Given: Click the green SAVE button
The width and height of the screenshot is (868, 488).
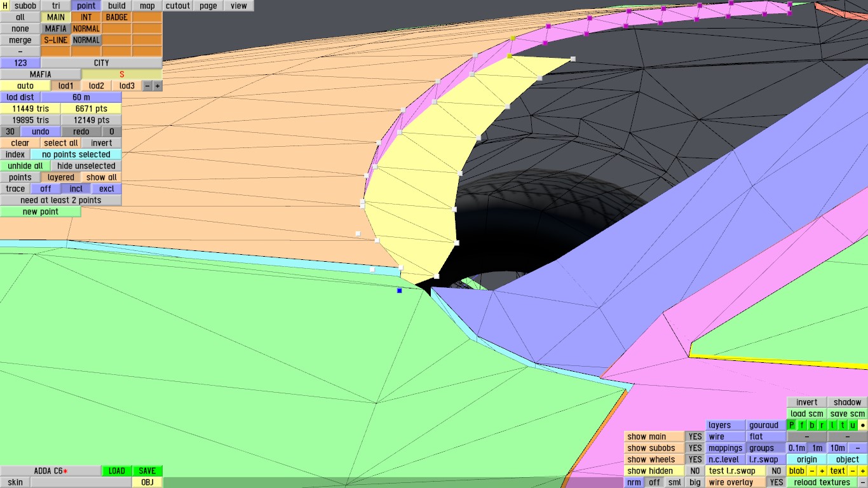Looking at the screenshot, I should click(x=147, y=471).
